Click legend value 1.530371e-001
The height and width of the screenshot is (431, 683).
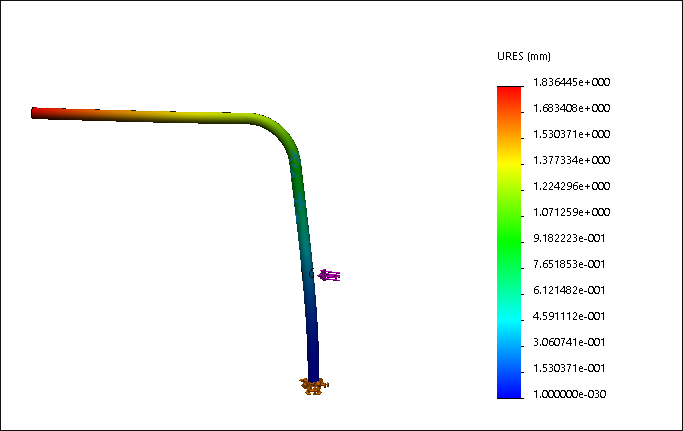(569, 368)
